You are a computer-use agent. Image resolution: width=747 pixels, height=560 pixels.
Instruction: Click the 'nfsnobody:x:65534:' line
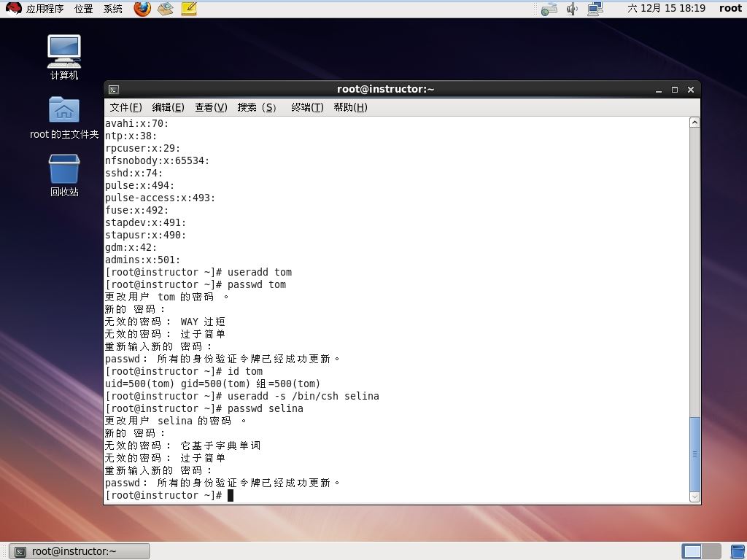158,161
